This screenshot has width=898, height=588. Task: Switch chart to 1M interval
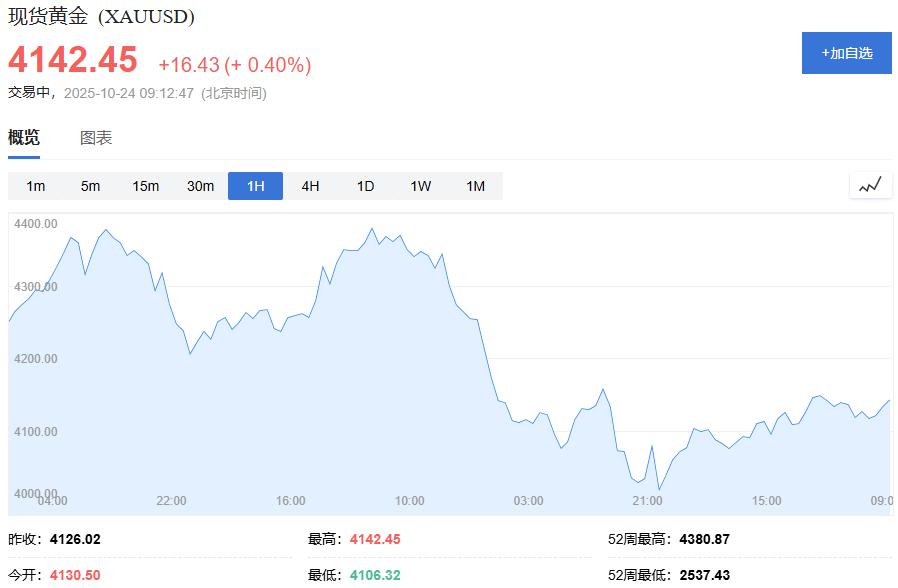click(x=476, y=185)
